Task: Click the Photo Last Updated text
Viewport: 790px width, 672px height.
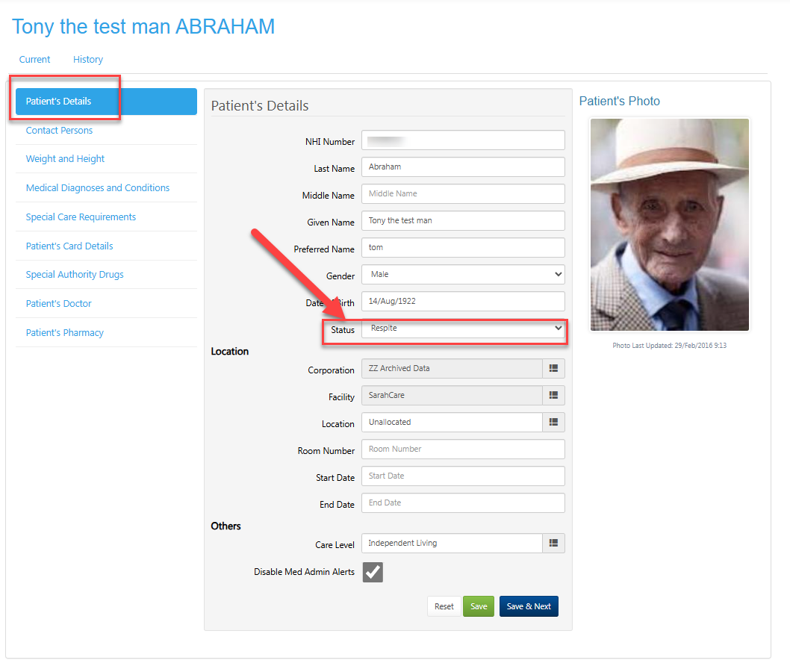Action: click(x=670, y=346)
